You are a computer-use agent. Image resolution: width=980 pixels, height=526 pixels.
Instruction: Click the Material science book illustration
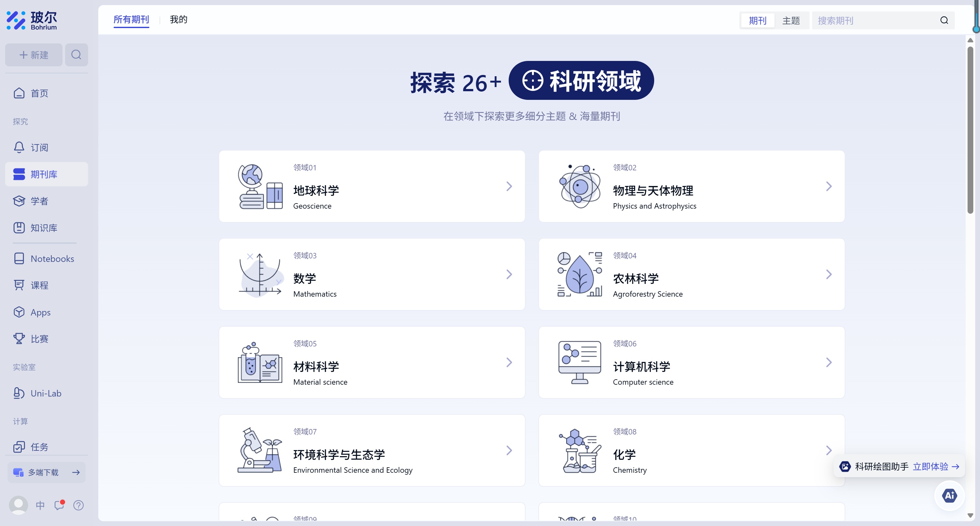pos(260,362)
